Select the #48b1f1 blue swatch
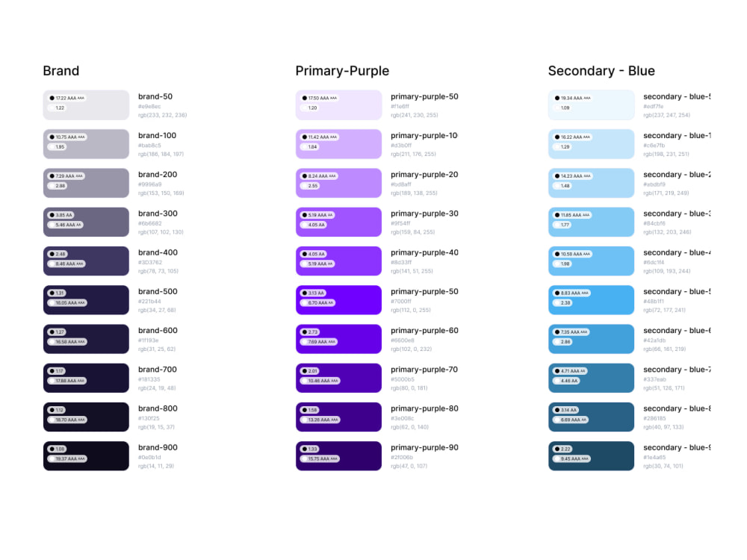This screenshot has width=747, height=560. coord(591,300)
